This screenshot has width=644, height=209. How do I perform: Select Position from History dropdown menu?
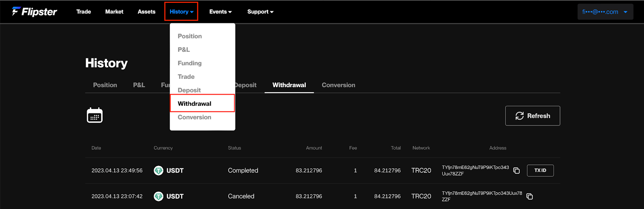coord(190,36)
